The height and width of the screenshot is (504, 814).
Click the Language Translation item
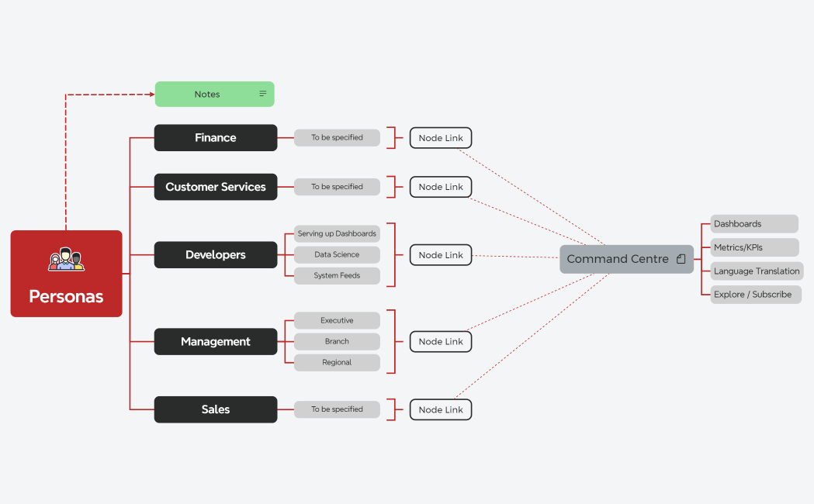757,271
